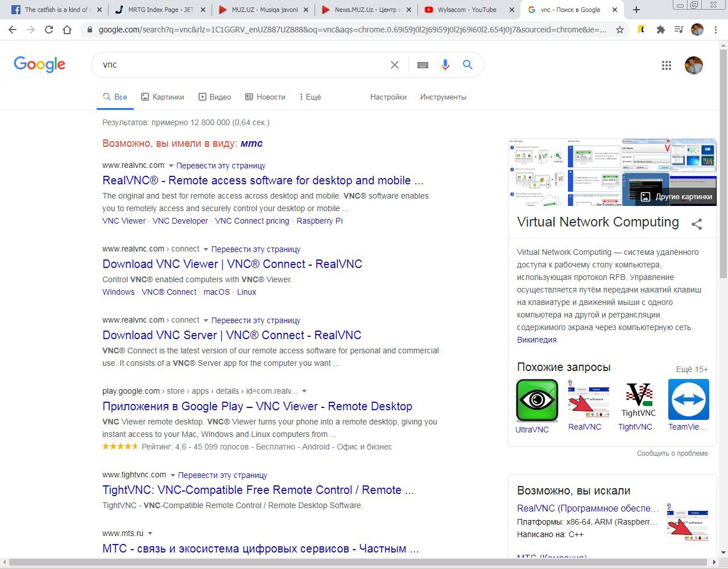Submit the search with the magnifier icon
Image resolution: width=728 pixels, height=569 pixels.
[x=468, y=65]
